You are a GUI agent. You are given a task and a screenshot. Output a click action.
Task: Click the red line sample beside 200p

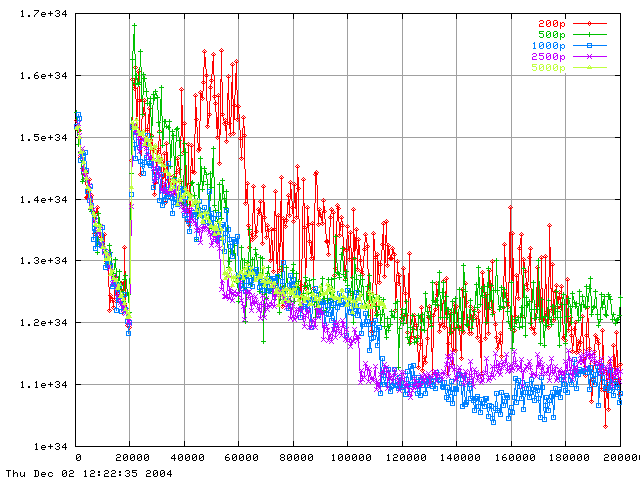tap(590, 23)
